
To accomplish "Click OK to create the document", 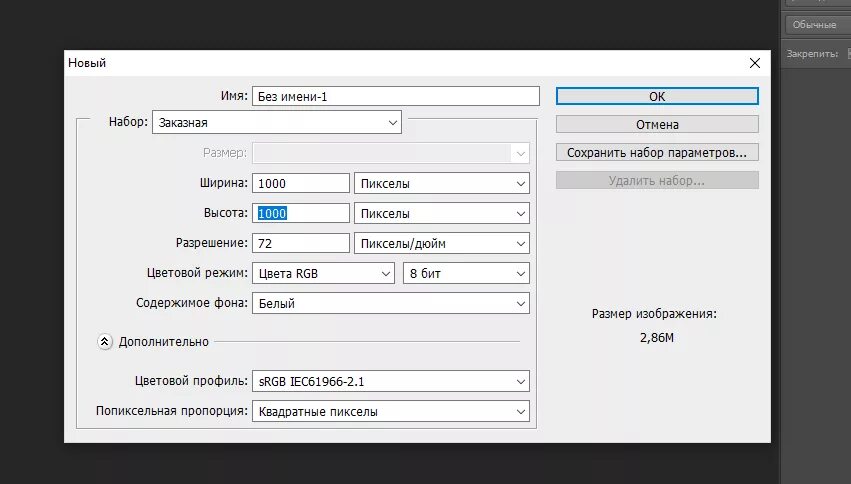I will [x=657, y=96].
